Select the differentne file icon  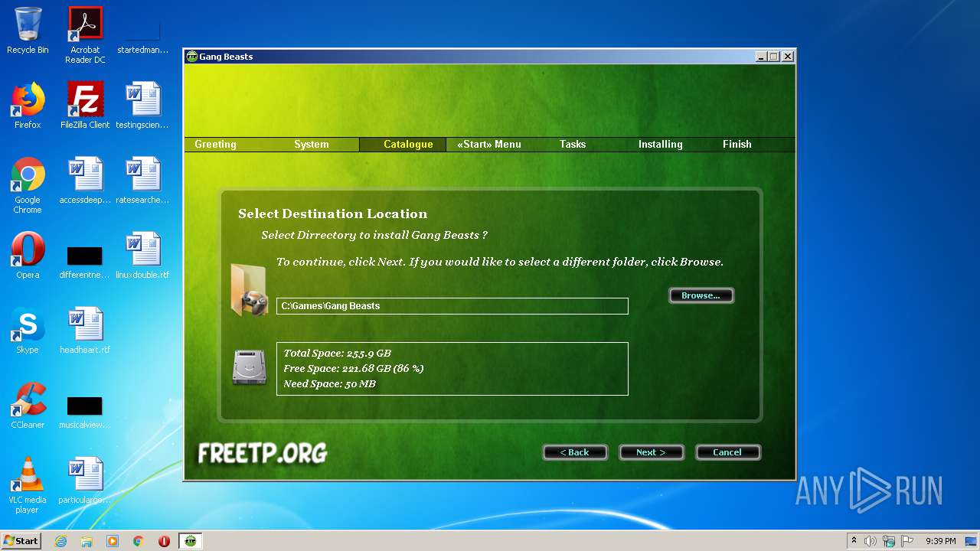[x=85, y=262]
